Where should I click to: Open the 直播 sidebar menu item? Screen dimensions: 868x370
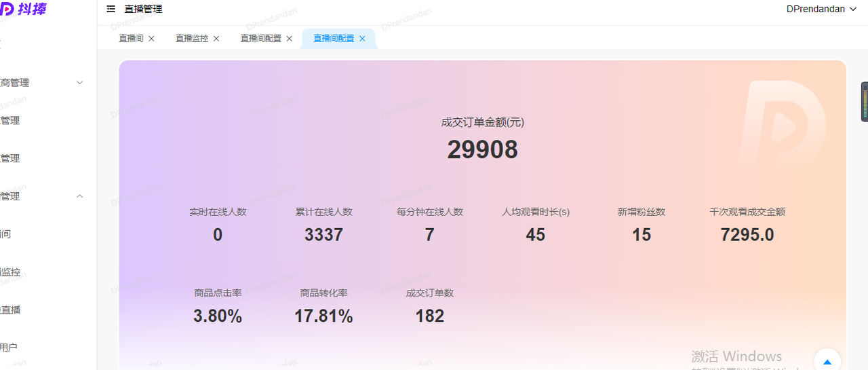(10, 310)
